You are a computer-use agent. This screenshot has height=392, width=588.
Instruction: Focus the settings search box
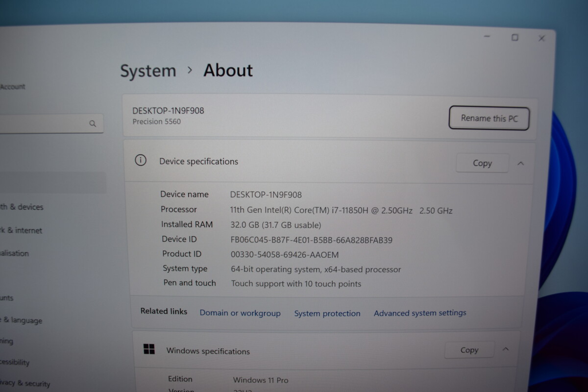click(51, 123)
